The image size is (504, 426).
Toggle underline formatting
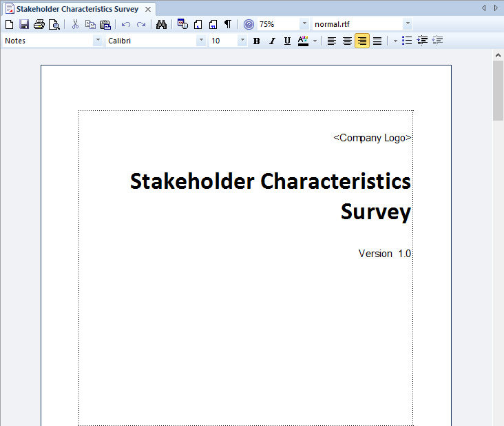287,41
